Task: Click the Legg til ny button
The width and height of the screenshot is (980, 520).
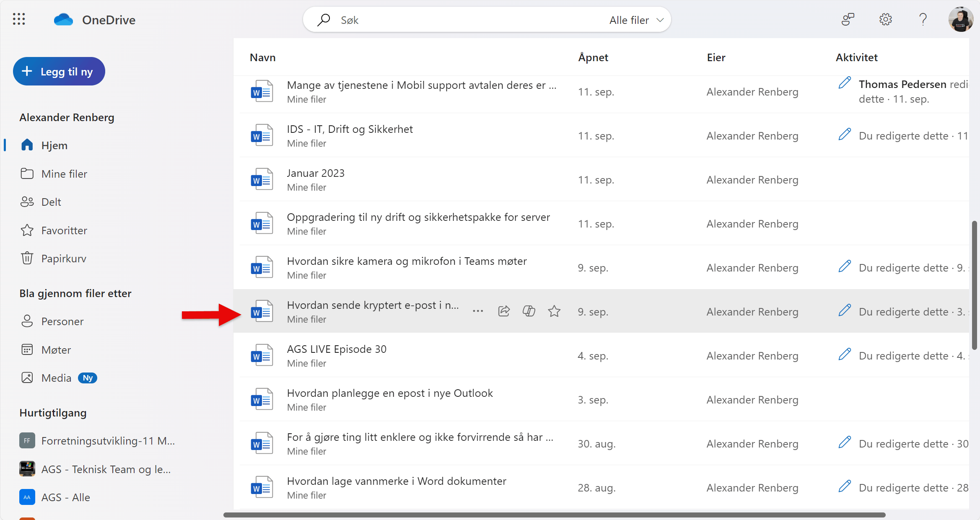Action: point(59,71)
